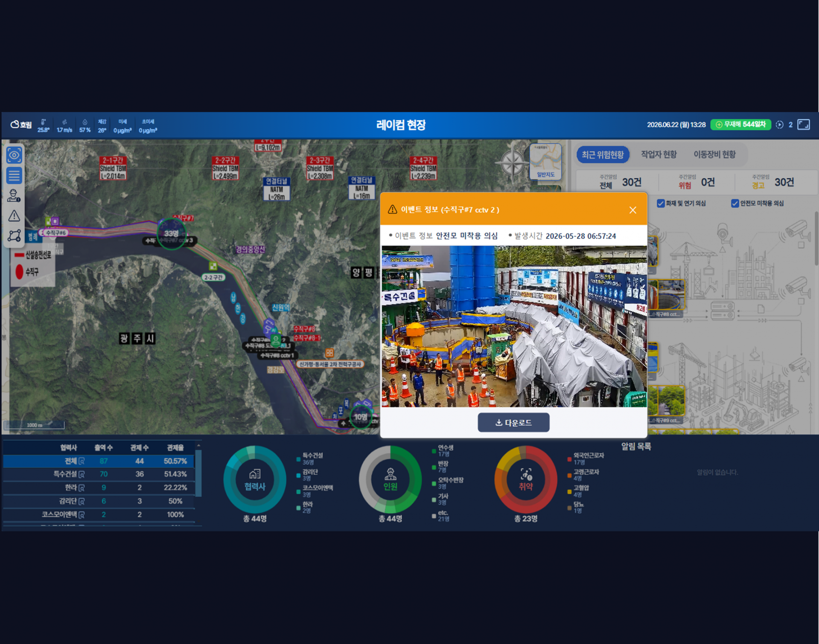Click the 전체 30건 weekly alert count
819x644 pixels.
click(x=621, y=182)
